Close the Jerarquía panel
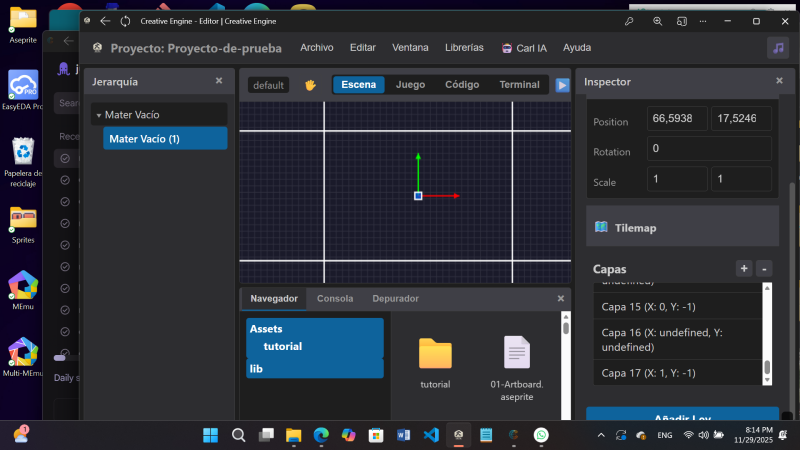The height and width of the screenshot is (450, 800). pyautogui.click(x=219, y=81)
